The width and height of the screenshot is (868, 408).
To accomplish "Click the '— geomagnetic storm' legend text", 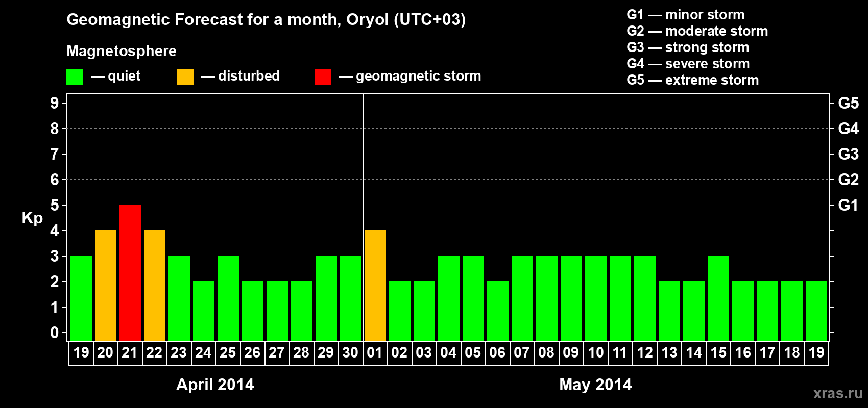I will pyautogui.click(x=410, y=76).
